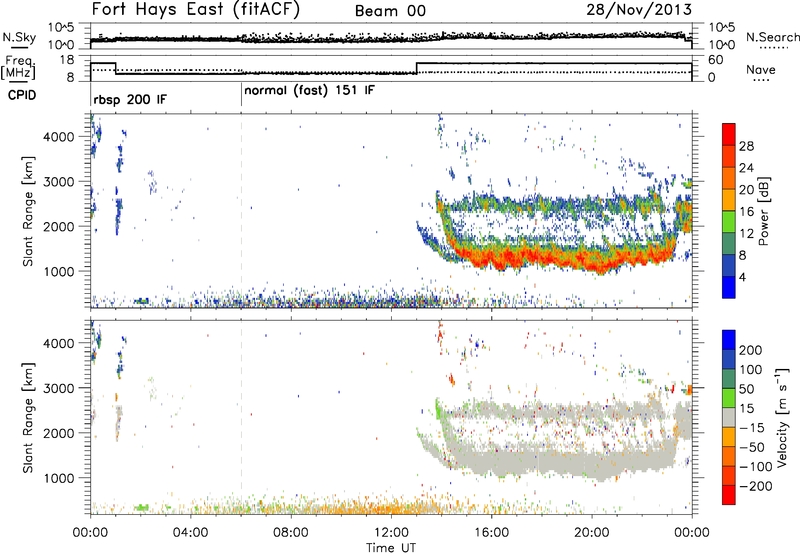Image resolution: width=800 pixels, height=554 pixels.
Task: Click the '18' frequency axis label
Action: [x=67, y=60]
